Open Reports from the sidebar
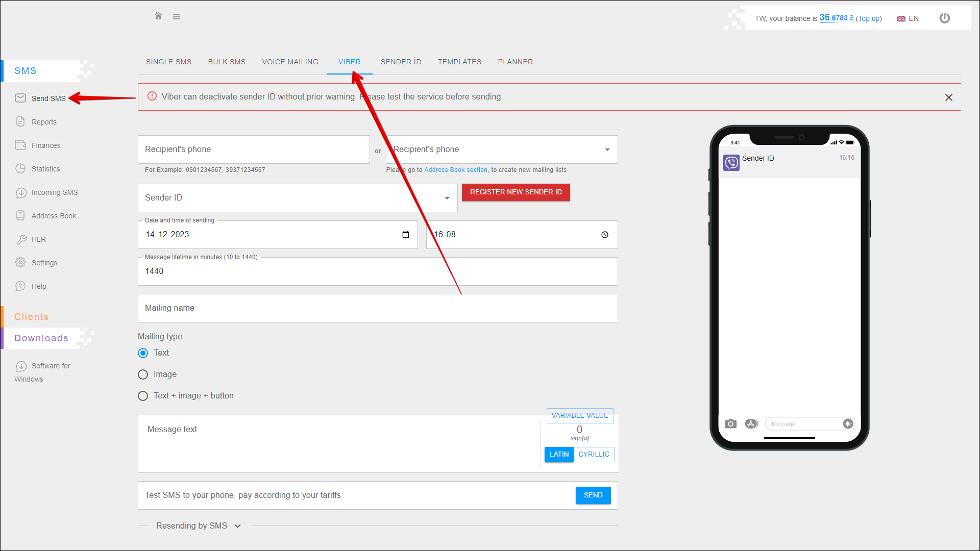 click(x=44, y=122)
